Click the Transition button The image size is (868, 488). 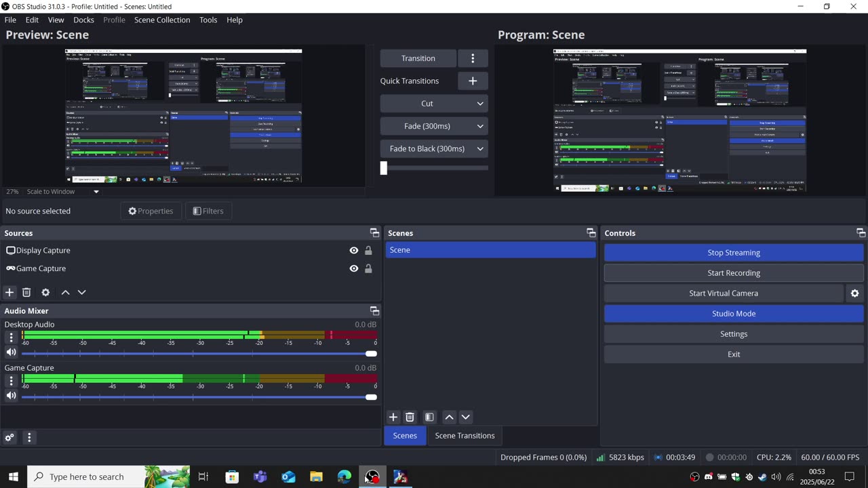[x=418, y=58]
